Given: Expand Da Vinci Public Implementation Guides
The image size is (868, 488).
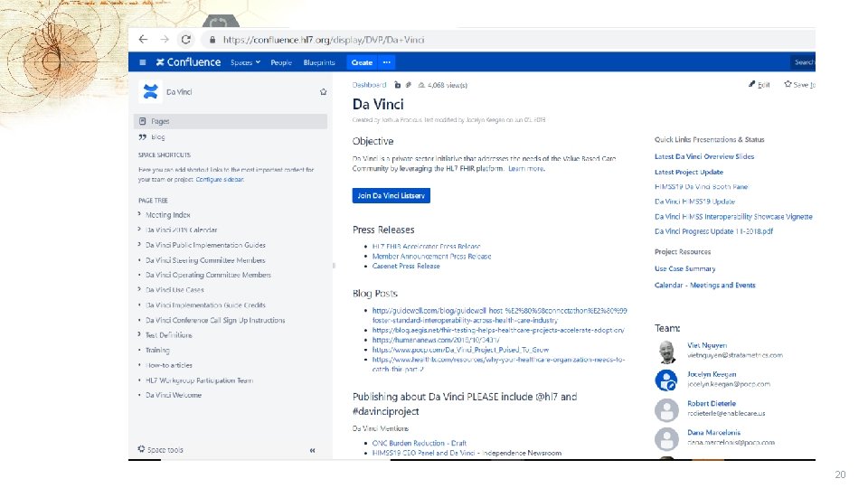Looking at the screenshot, I should (139, 244).
